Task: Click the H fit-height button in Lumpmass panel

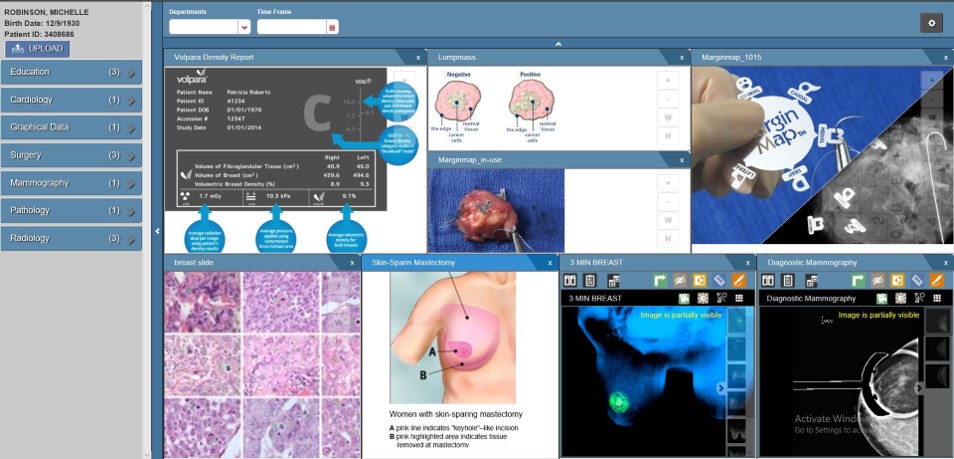Action: coord(668,136)
